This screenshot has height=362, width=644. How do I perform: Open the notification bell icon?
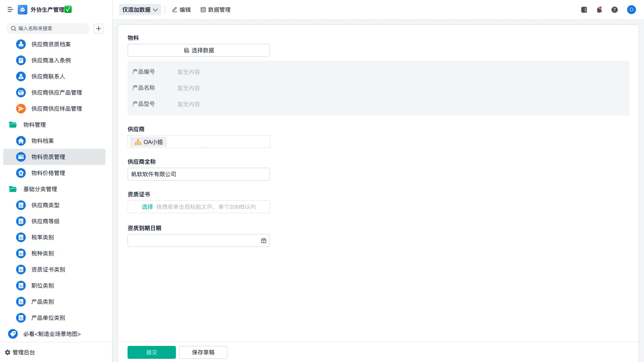point(599,10)
